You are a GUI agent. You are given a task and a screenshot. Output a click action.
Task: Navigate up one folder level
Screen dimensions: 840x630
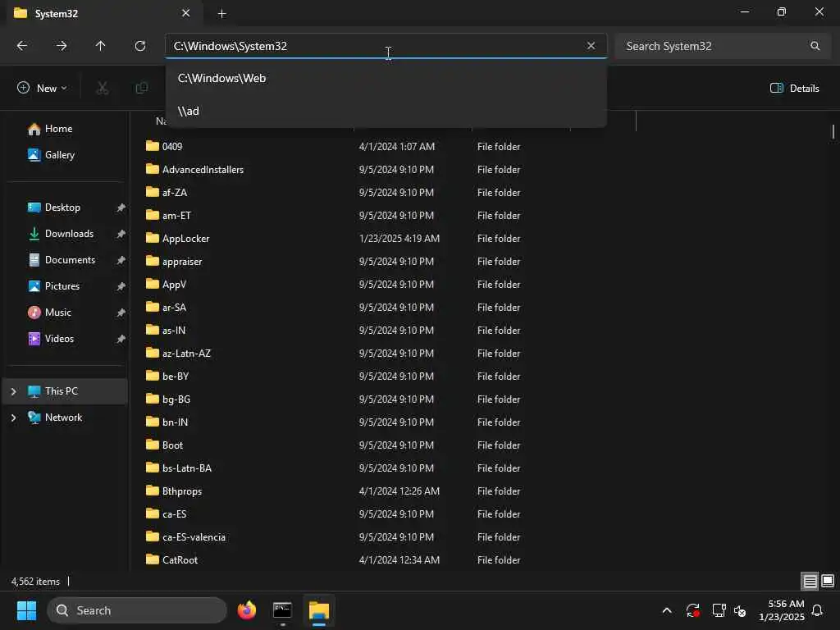click(101, 46)
